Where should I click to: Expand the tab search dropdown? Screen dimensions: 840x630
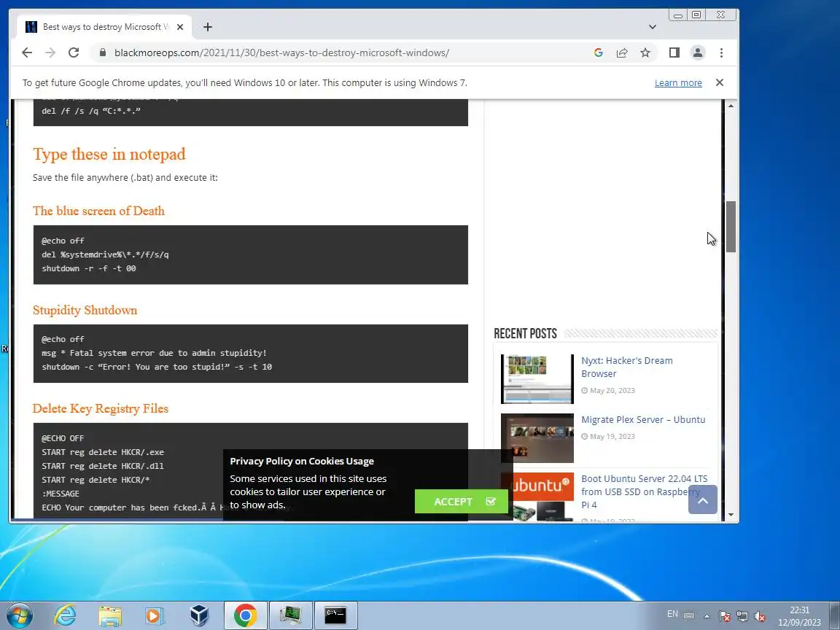[x=652, y=27]
